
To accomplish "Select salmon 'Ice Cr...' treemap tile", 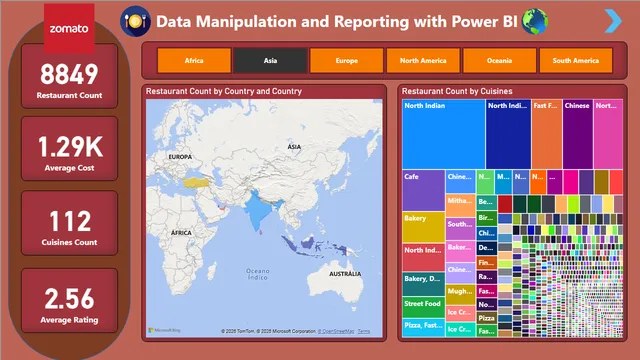I will 460,313.
